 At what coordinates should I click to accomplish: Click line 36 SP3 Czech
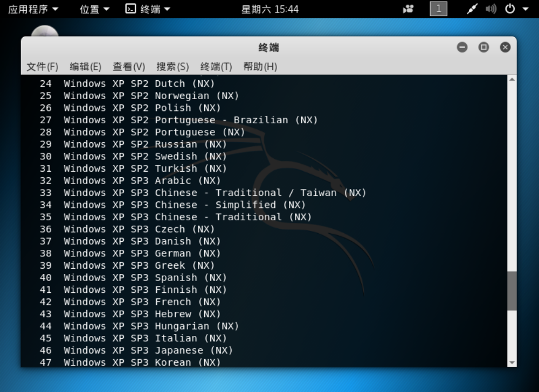(x=127, y=229)
